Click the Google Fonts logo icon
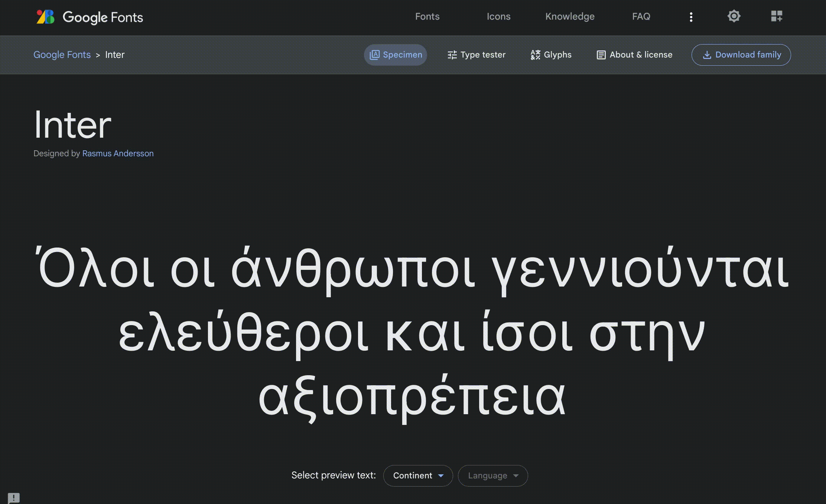 [45, 17]
